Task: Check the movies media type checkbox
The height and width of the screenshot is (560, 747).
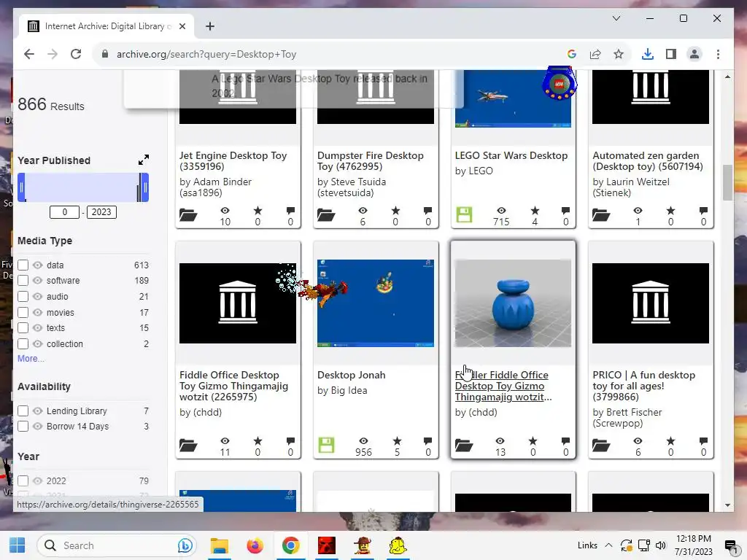Action: pos(23,312)
